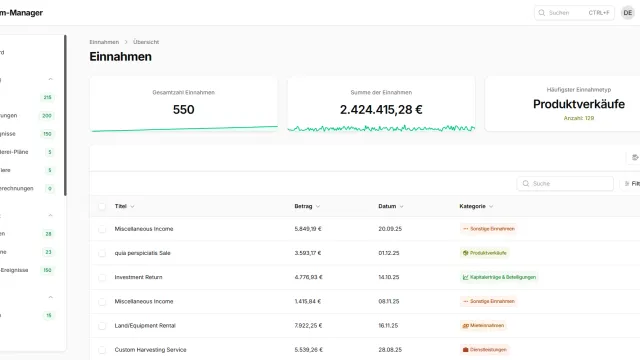Click the title quia perspiciatis Sale

pyautogui.click(x=142, y=253)
